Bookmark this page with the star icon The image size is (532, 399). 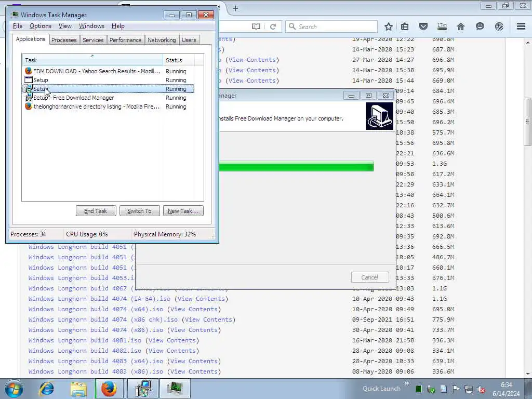pyautogui.click(x=389, y=26)
